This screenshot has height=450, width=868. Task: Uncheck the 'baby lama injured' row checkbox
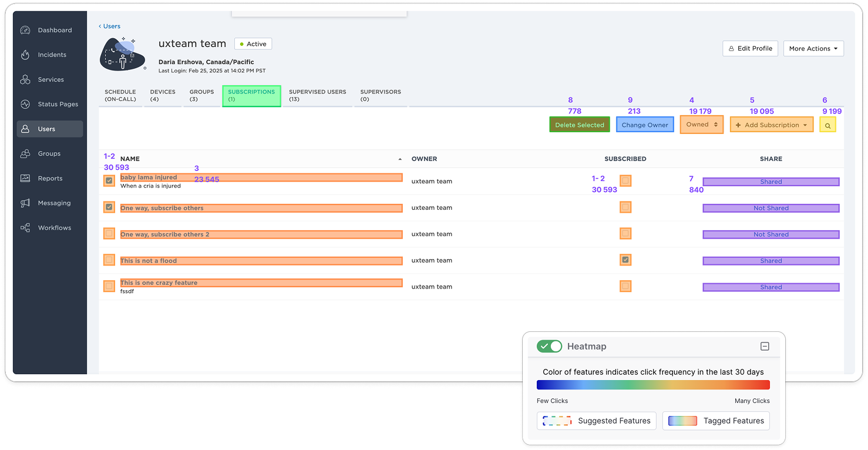[x=109, y=181]
